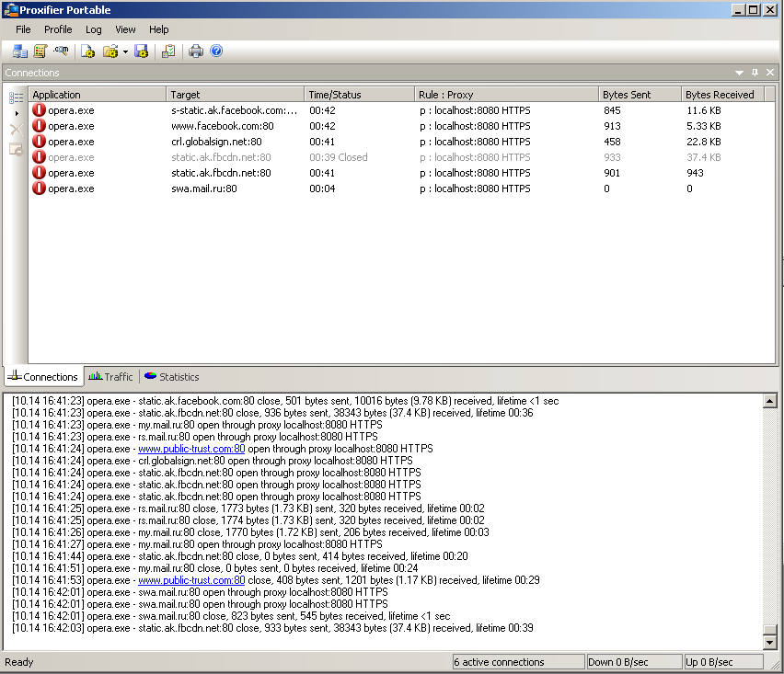This screenshot has height=674, width=784.
Task: Open help with the blue question mark
Action: [216, 51]
